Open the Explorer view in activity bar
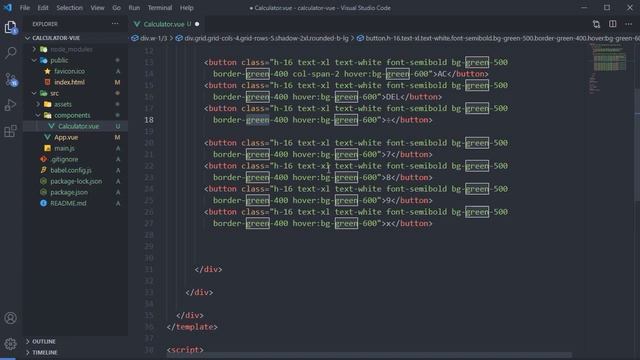 [x=11, y=27]
